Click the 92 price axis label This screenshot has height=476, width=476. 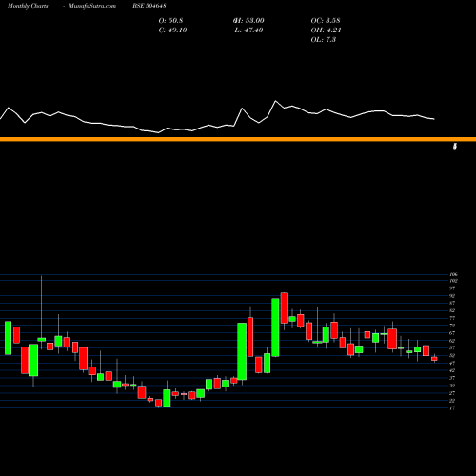[x=452, y=296]
